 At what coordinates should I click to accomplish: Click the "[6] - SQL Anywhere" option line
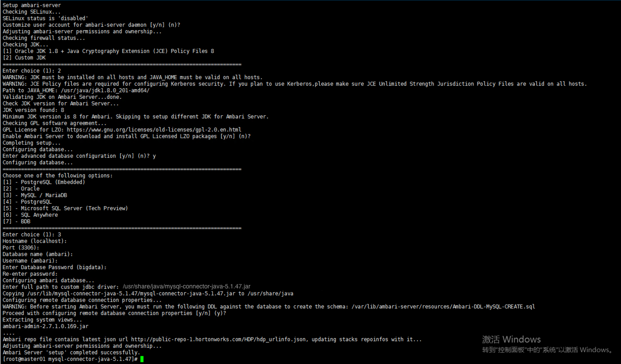tap(30, 215)
